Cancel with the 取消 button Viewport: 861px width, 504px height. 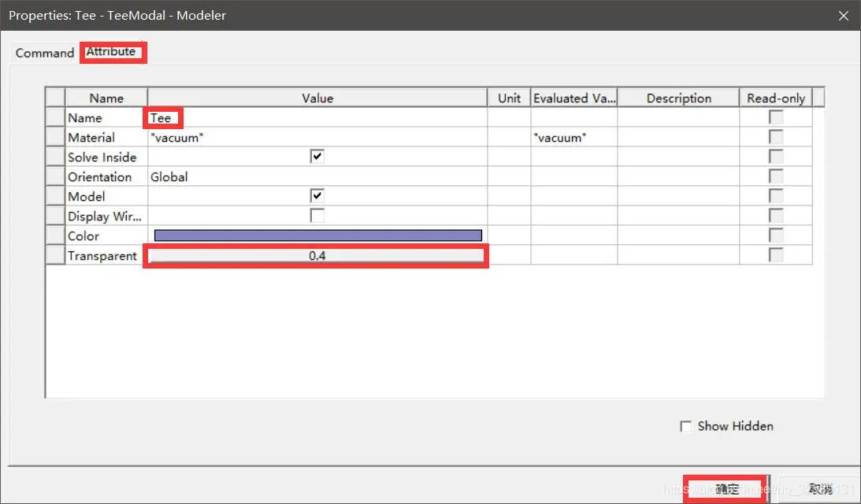click(x=820, y=488)
